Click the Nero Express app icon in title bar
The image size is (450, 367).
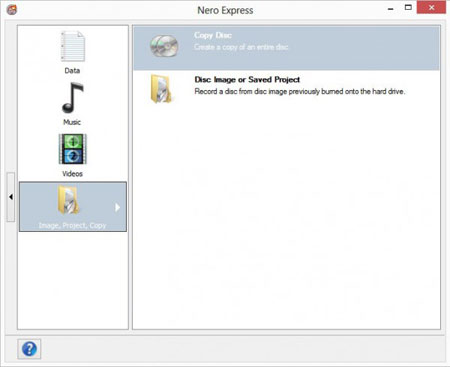(x=12, y=10)
